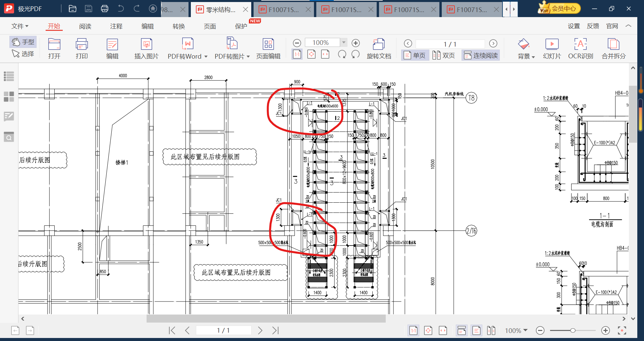Close the 零米结构 document tab
Viewport: 644px width, 341px height.
tap(246, 10)
